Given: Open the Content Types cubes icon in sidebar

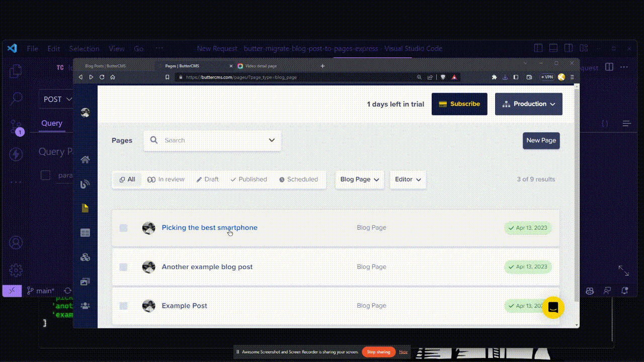Looking at the screenshot, I should coord(85,257).
